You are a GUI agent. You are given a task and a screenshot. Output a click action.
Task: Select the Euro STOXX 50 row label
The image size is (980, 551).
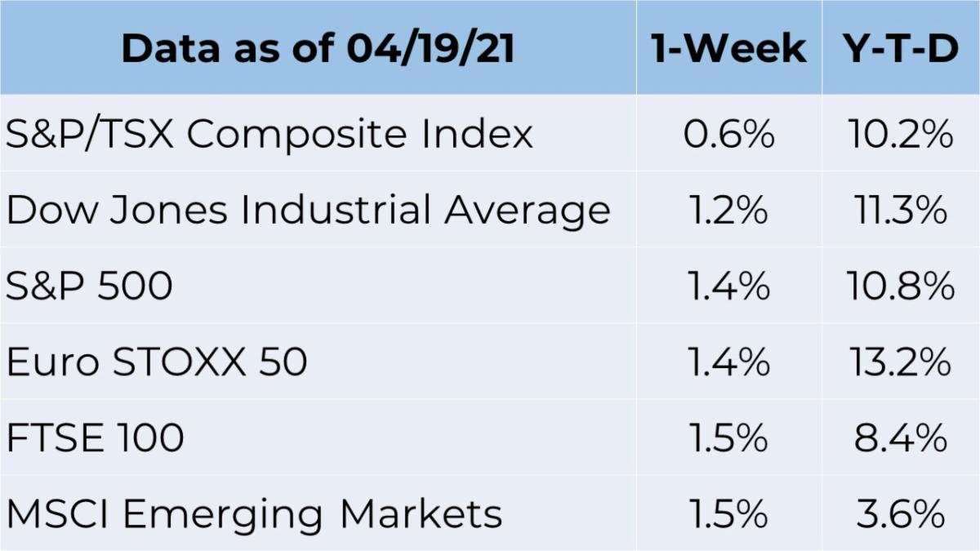pos(157,362)
